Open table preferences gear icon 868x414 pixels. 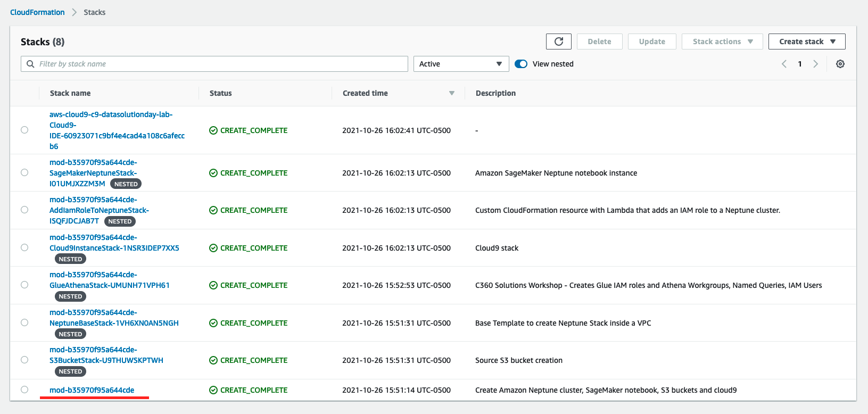click(840, 64)
